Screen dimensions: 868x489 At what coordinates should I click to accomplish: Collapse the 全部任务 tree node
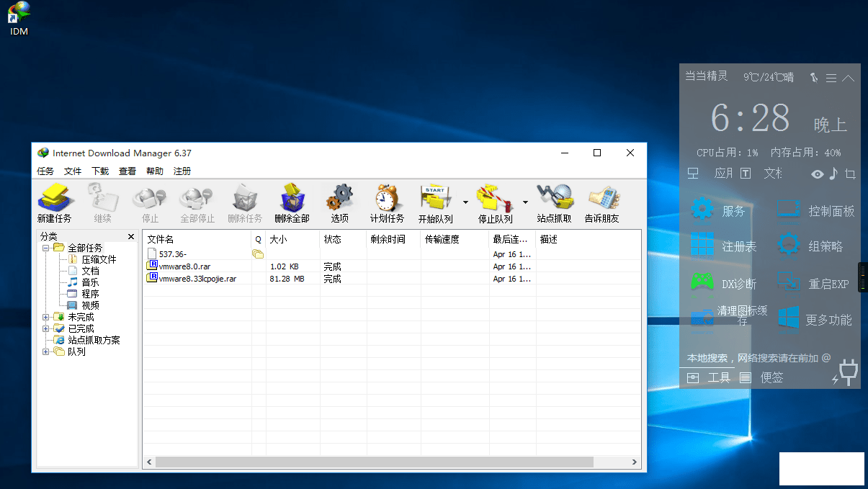(46, 248)
